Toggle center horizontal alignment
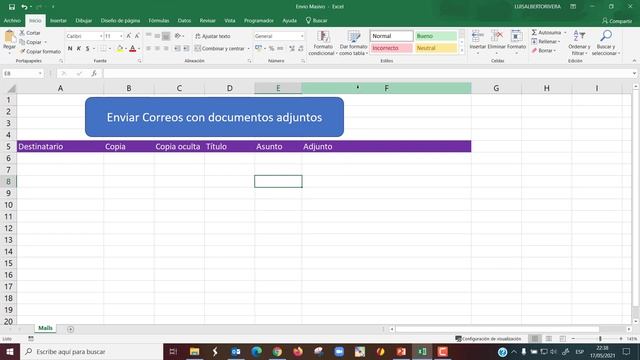 pos(157,49)
